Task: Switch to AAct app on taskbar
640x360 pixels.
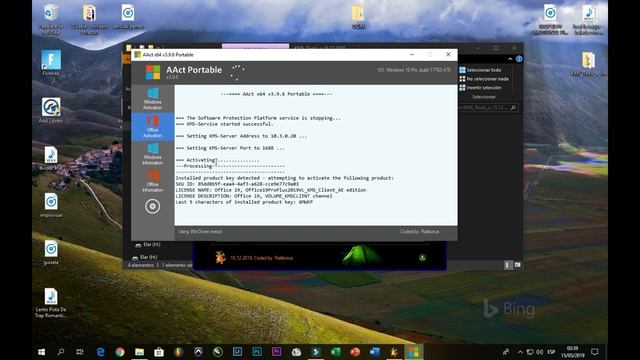Action: point(413,352)
